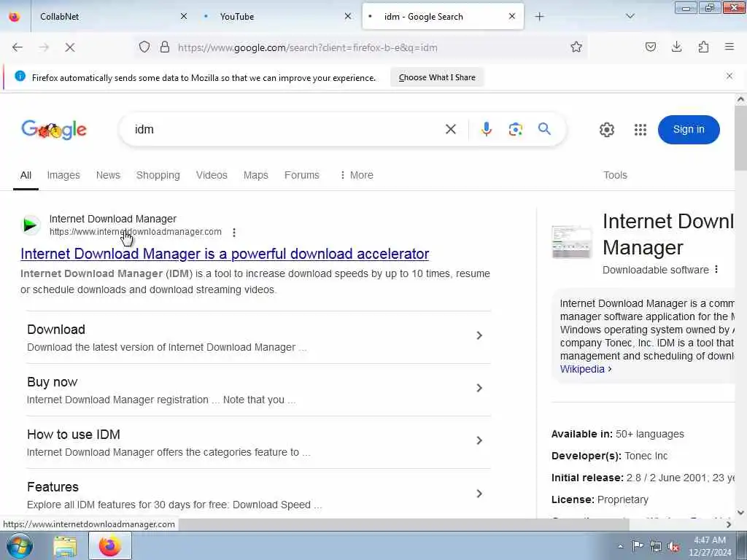This screenshot has width=747, height=560.
Task: Expand the How to use IDM chevron
Action: click(479, 440)
